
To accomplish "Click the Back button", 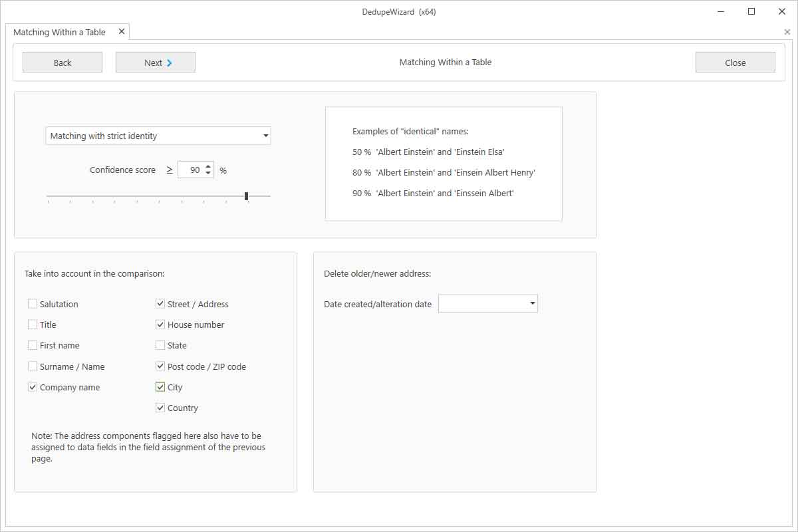I will pos(62,62).
